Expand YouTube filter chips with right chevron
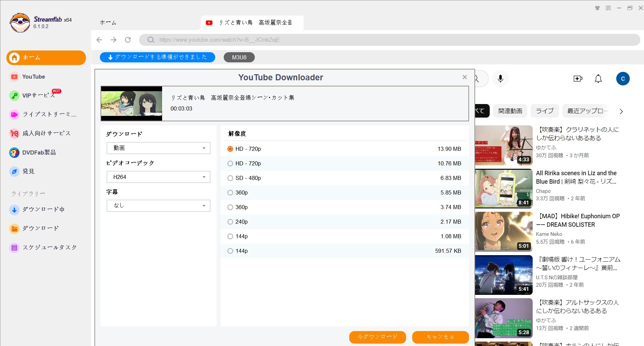This screenshot has height=346, width=644. [621, 111]
